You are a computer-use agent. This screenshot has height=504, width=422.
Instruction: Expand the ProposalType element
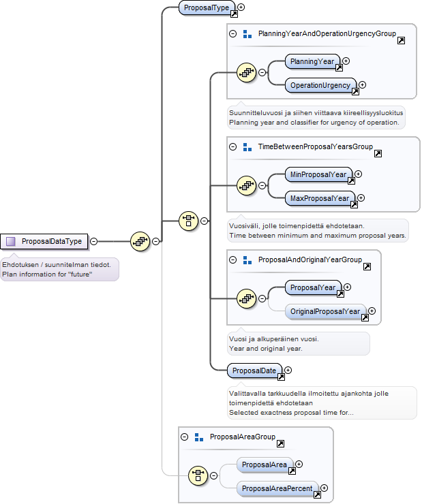point(241,7)
